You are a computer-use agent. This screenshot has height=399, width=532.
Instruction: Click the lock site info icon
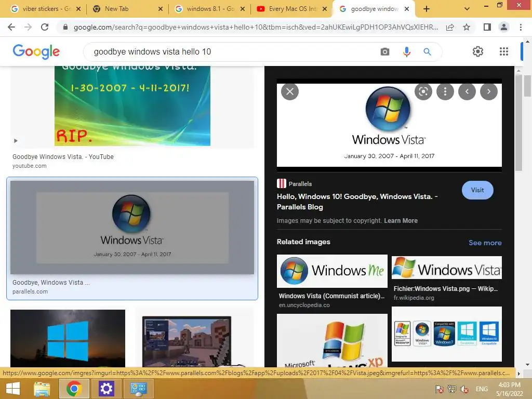tap(65, 27)
